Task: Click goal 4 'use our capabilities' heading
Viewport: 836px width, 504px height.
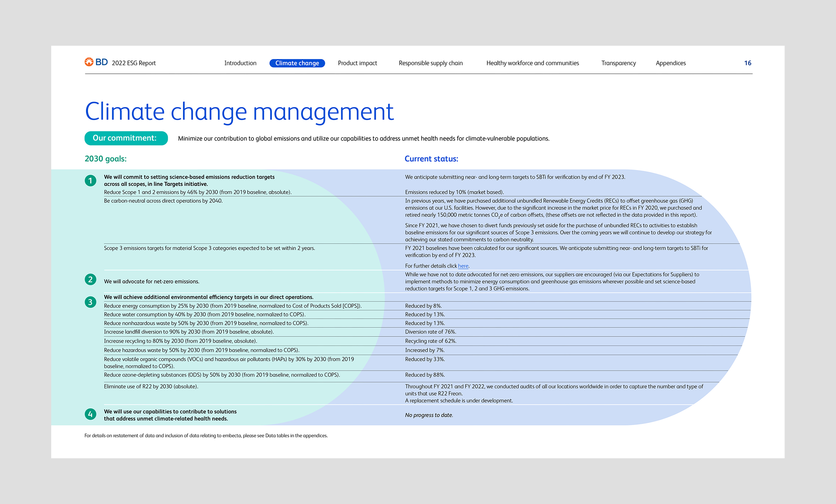Action: click(170, 415)
